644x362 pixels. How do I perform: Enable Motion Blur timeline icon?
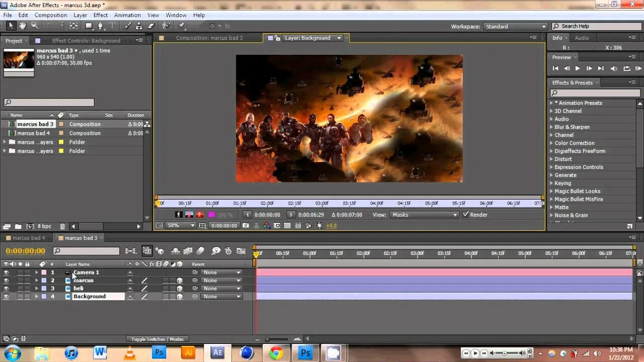coord(200,251)
